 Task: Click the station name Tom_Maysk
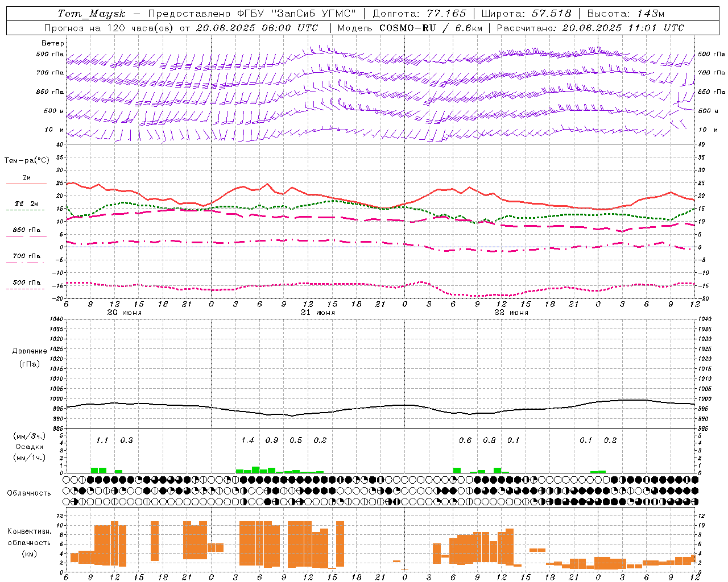[x=92, y=14]
